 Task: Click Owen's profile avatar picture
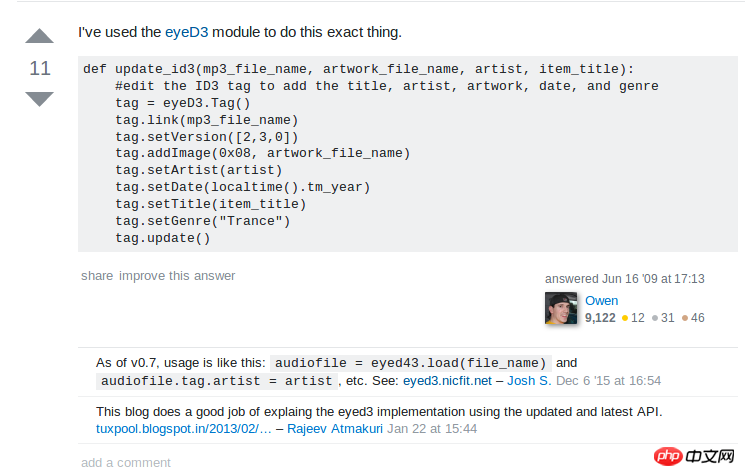click(x=561, y=308)
